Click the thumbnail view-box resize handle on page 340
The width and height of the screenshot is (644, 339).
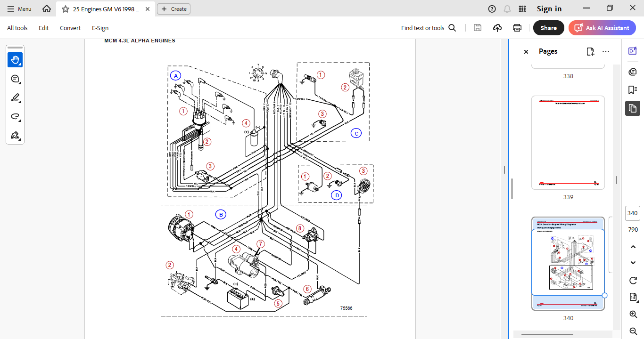(604, 296)
